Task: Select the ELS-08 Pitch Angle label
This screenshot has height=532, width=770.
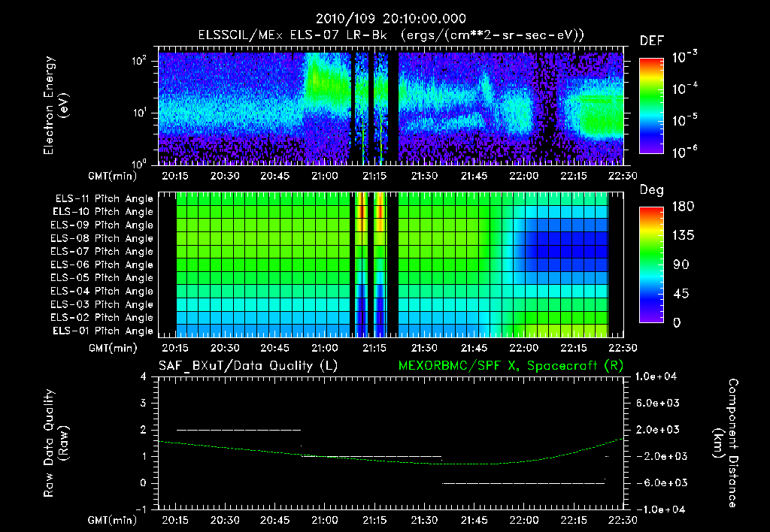Action: tap(102, 238)
